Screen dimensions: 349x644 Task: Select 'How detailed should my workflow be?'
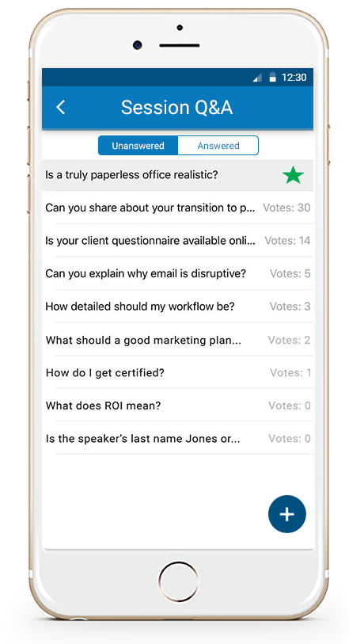pos(177,307)
